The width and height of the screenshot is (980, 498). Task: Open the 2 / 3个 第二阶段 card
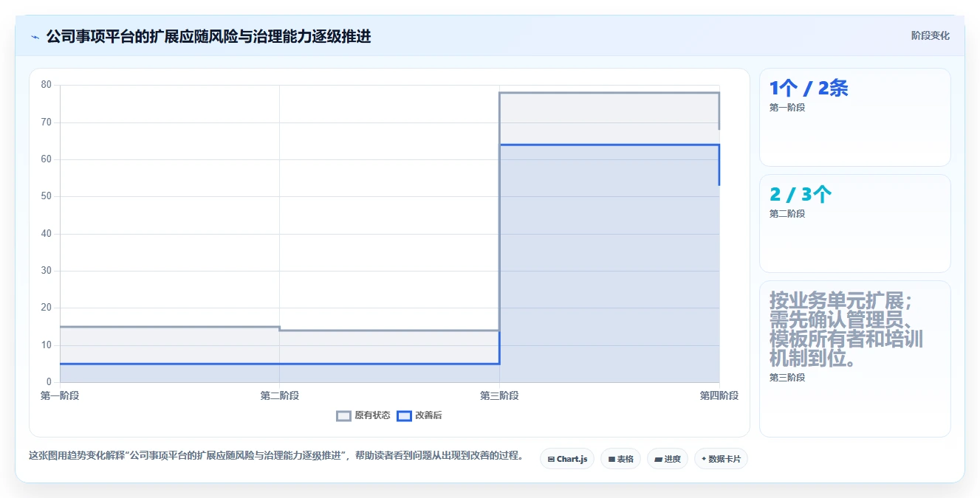click(x=854, y=224)
